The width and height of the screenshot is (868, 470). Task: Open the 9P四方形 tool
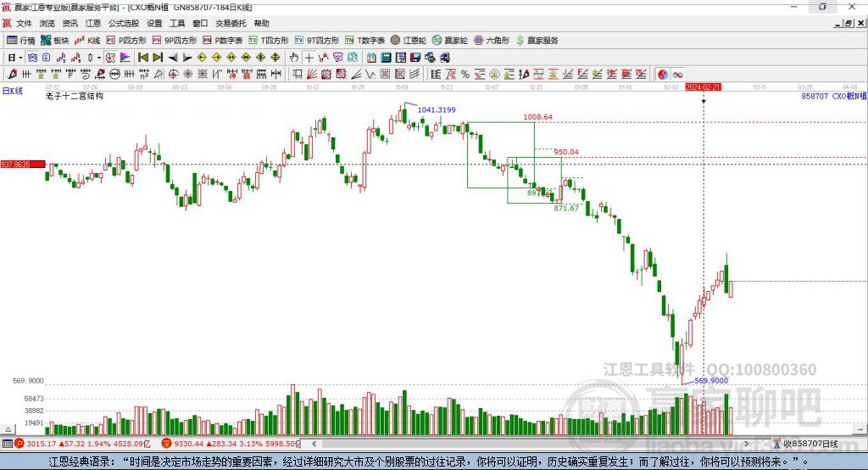(175, 41)
